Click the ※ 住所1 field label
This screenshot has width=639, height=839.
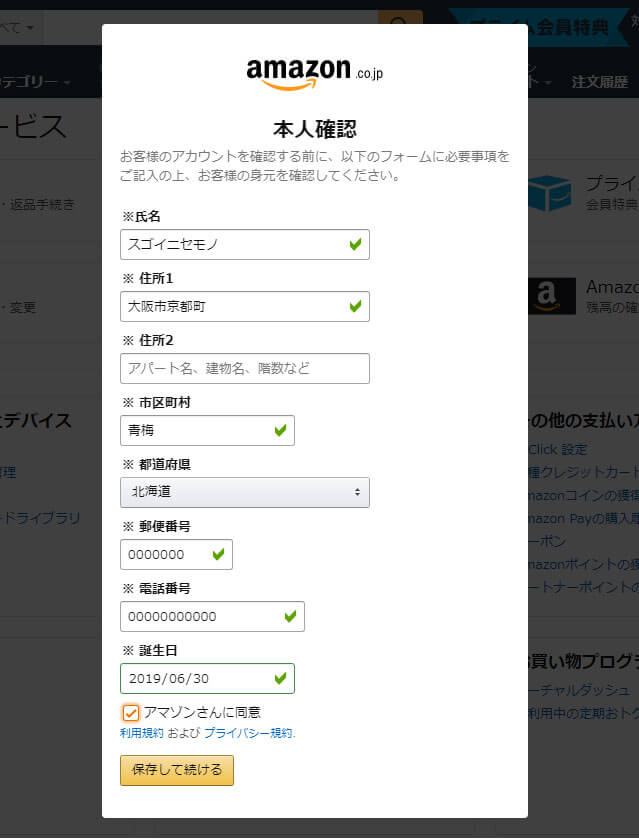(148, 278)
